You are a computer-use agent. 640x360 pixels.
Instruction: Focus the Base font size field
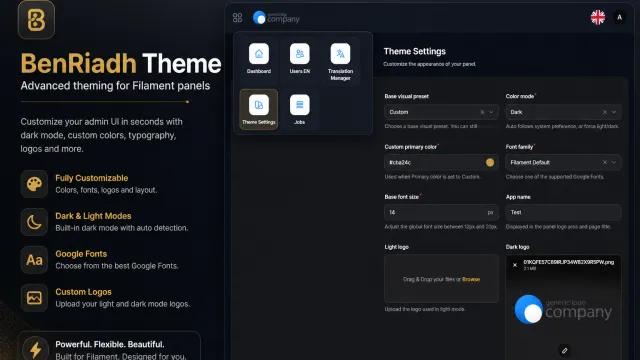tap(441, 212)
